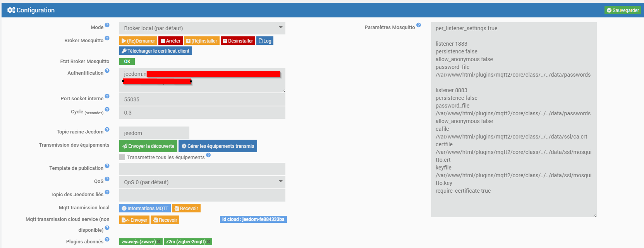This screenshot has height=248, width=644.
Task: Click the Topic racine field jeedom
Action: (154, 133)
